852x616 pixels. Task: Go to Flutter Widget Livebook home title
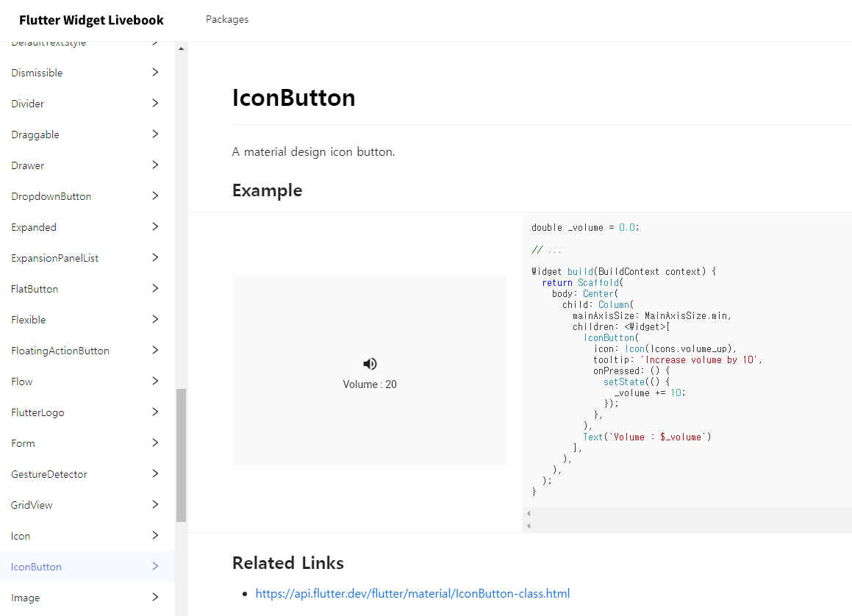91,20
